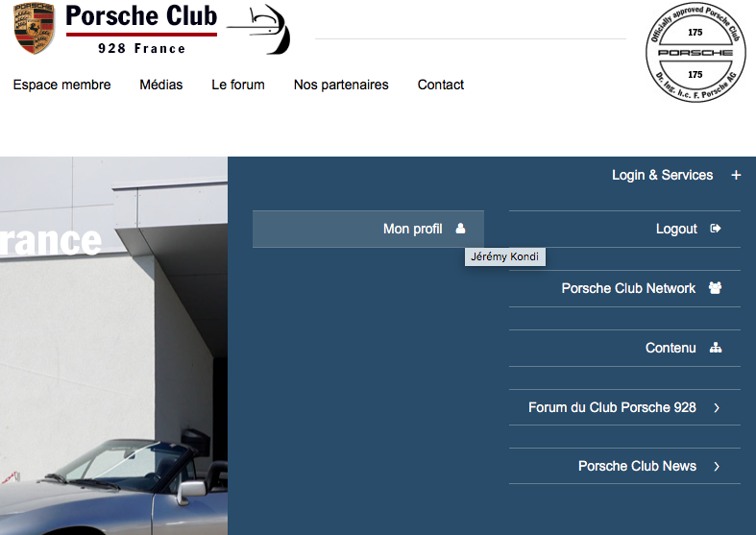The width and height of the screenshot is (756, 535).
Task: Open the Nos partenaires menu
Action: tap(341, 85)
